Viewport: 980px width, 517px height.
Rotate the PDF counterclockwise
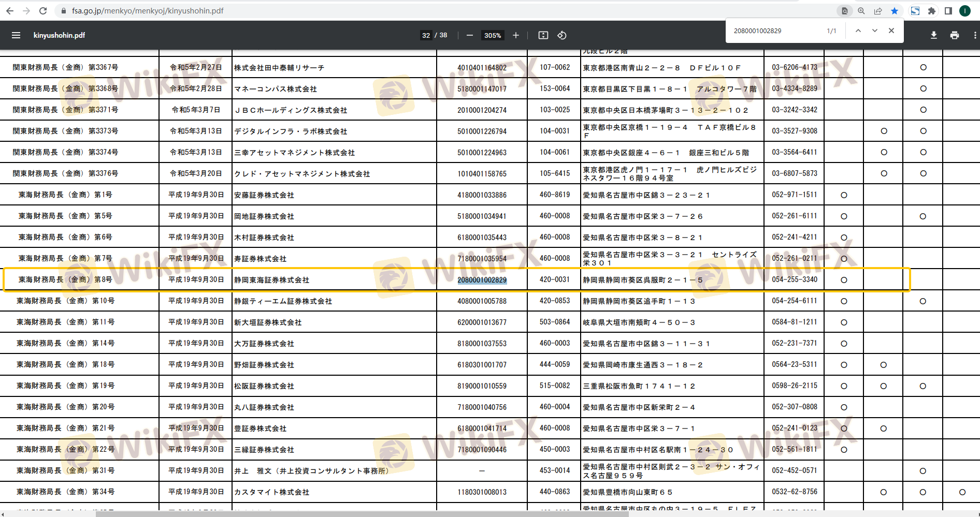pos(562,35)
